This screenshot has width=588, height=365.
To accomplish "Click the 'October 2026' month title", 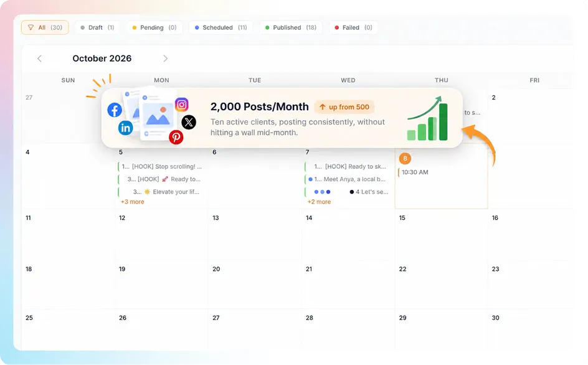I will pos(102,59).
